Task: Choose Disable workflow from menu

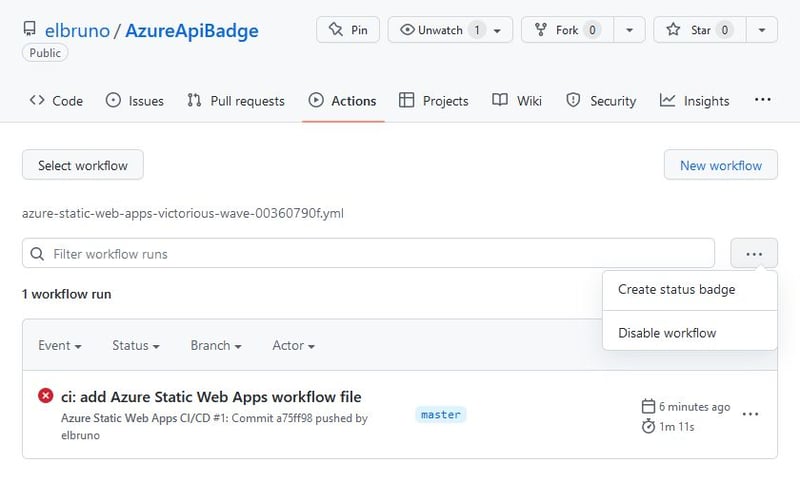Action: [689, 333]
